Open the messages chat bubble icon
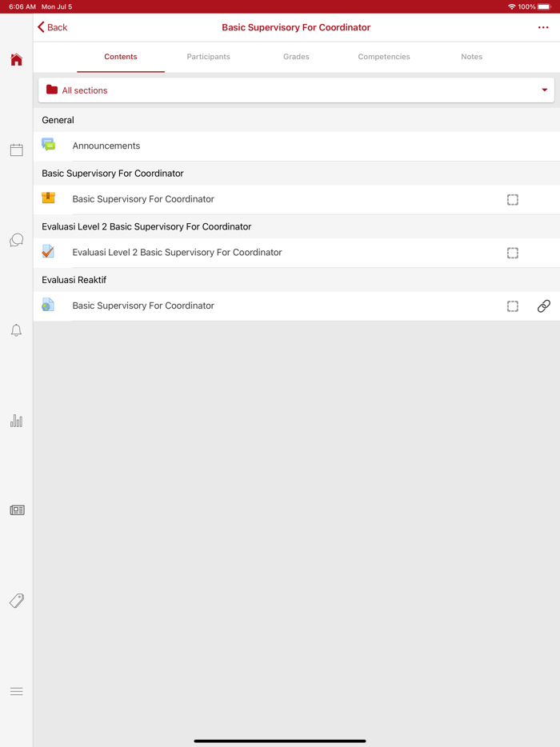The height and width of the screenshot is (747, 560). click(16, 240)
